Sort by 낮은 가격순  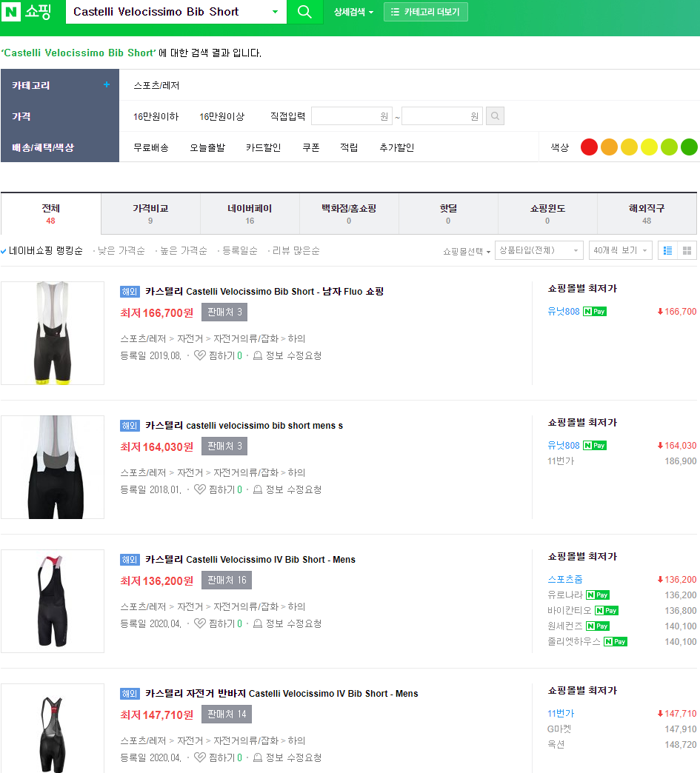pyautogui.click(x=121, y=250)
